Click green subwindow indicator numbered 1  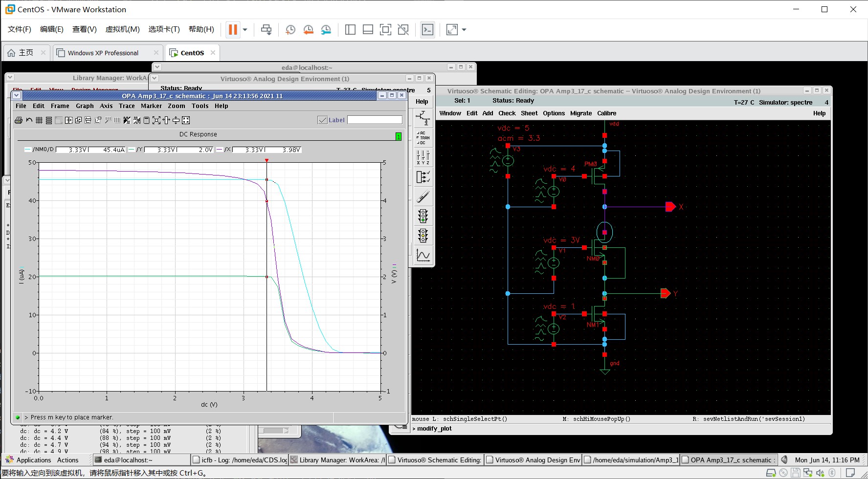[x=399, y=137]
